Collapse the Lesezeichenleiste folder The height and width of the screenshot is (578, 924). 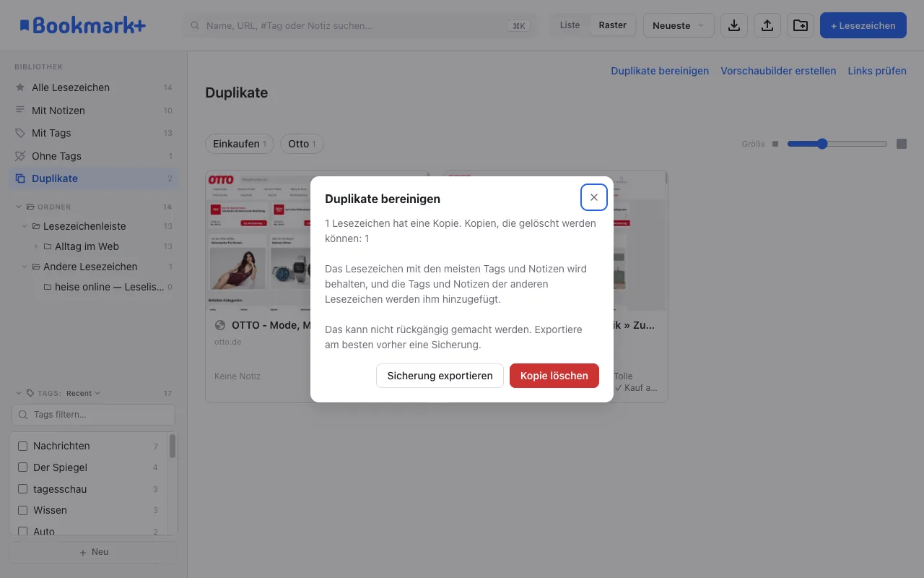tap(25, 226)
